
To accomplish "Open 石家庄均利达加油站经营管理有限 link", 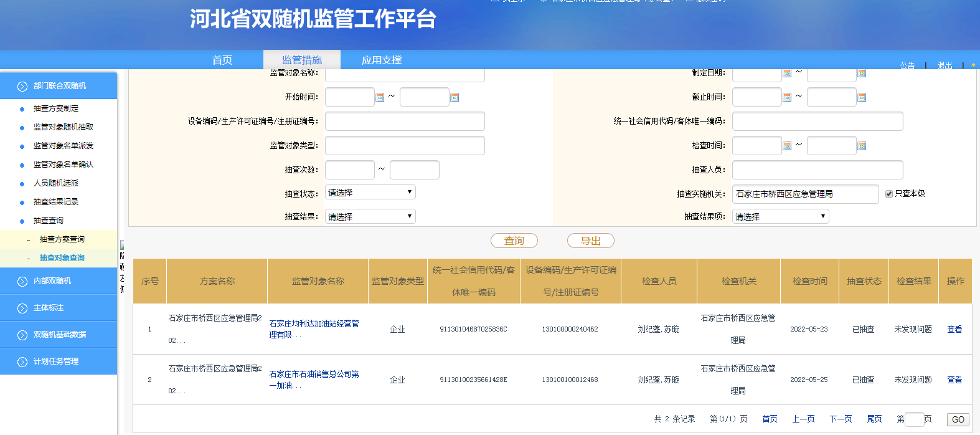I will (x=314, y=329).
